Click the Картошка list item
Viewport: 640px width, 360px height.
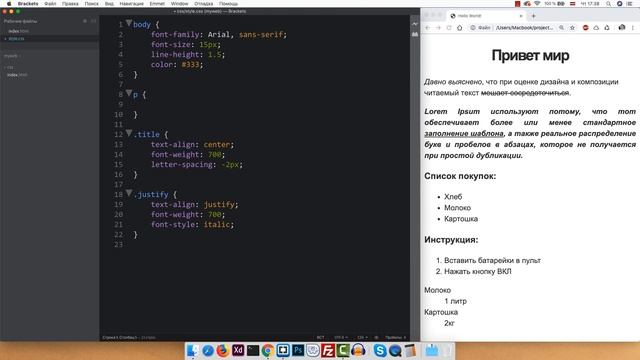coord(461,219)
